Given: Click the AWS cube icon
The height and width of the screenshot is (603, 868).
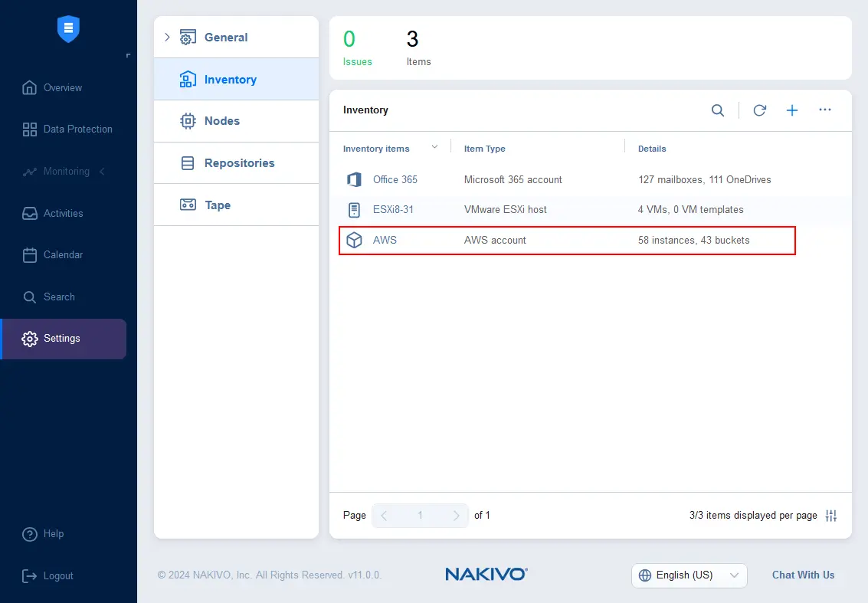Looking at the screenshot, I should [354, 240].
